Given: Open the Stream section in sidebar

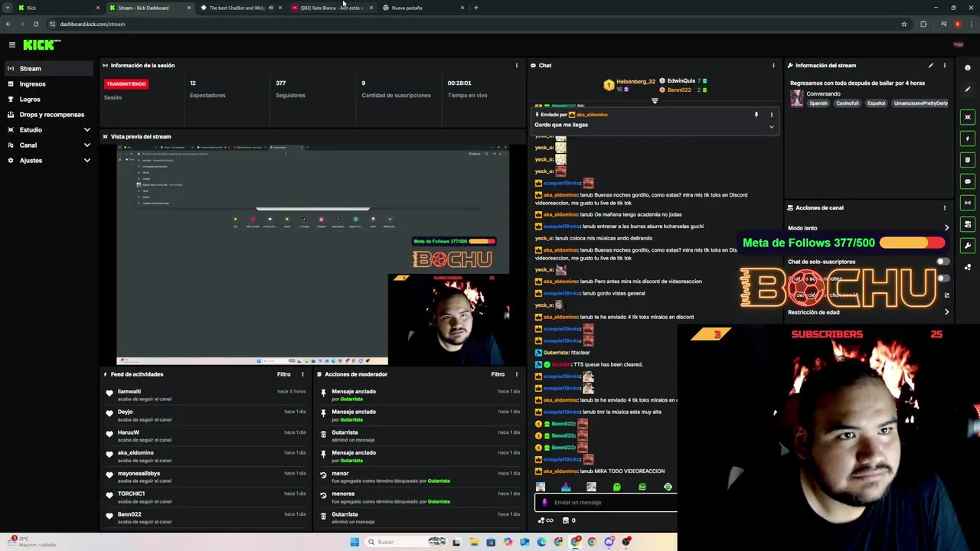Looking at the screenshot, I should [47, 68].
